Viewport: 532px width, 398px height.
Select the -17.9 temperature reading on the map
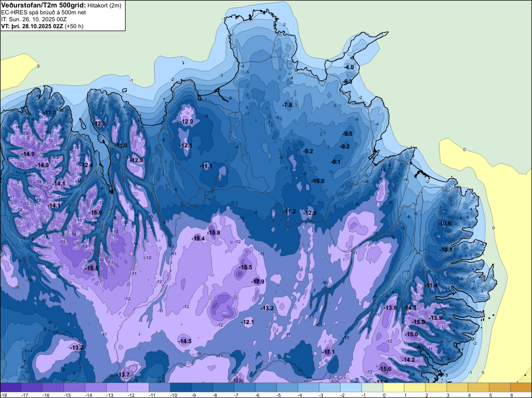click(x=258, y=281)
